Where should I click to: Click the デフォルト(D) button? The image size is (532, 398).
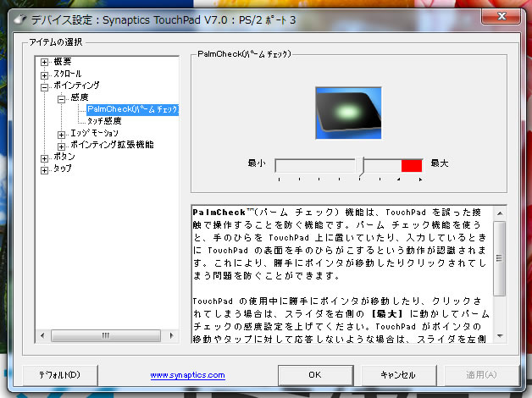click(x=59, y=375)
